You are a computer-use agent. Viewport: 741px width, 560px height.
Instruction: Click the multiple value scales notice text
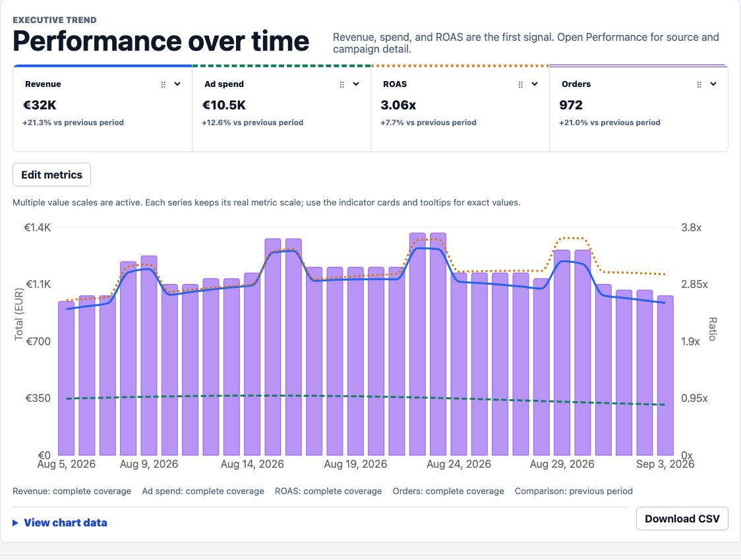(x=266, y=202)
